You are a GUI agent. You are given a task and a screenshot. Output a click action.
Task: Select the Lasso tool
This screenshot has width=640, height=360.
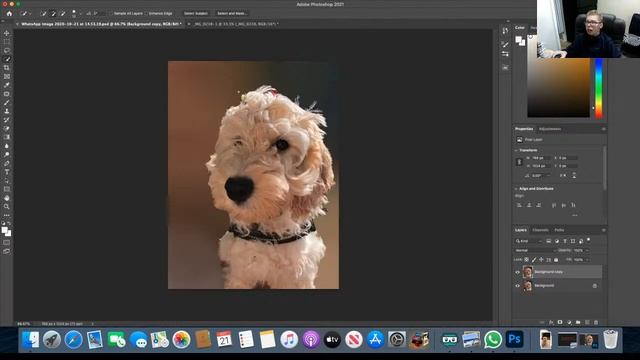tap(7, 51)
